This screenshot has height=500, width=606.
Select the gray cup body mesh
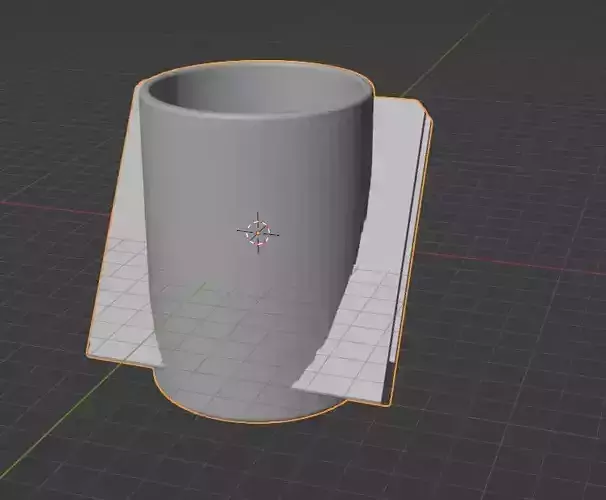pos(255,243)
